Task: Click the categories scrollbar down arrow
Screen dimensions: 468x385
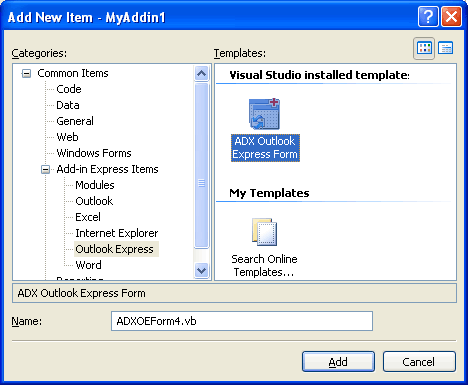Action: 201,270
